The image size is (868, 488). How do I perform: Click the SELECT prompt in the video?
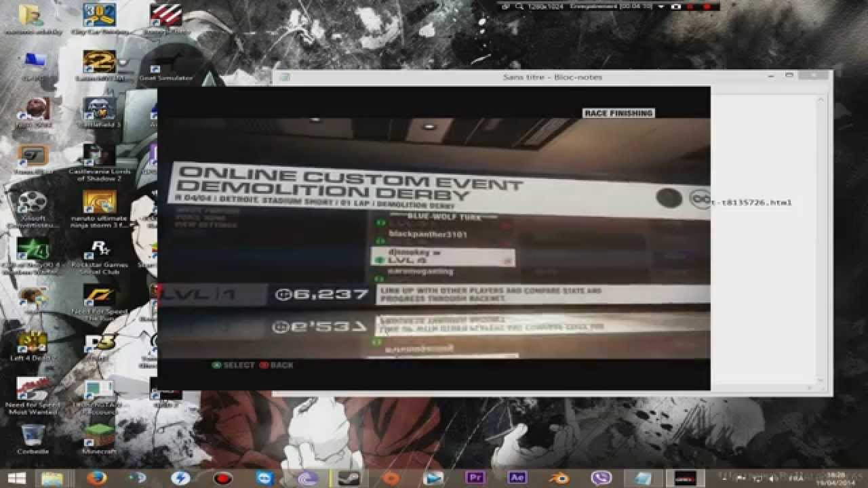pyautogui.click(x=233, y=365)
